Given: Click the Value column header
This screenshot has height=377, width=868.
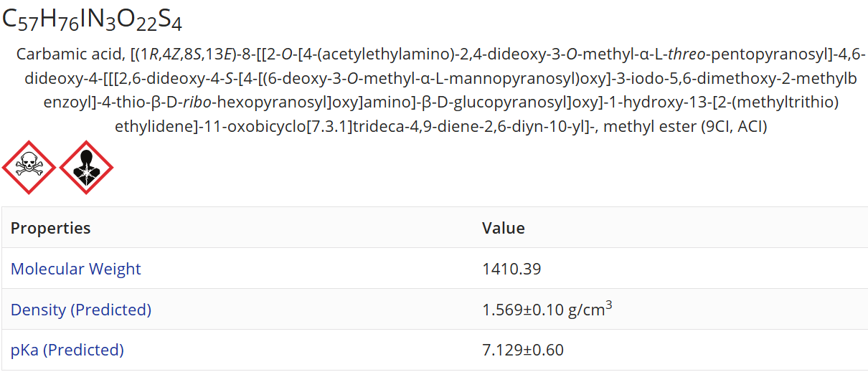Looking at the screenshot, I should pyautogui.click(x=503, y=228).
